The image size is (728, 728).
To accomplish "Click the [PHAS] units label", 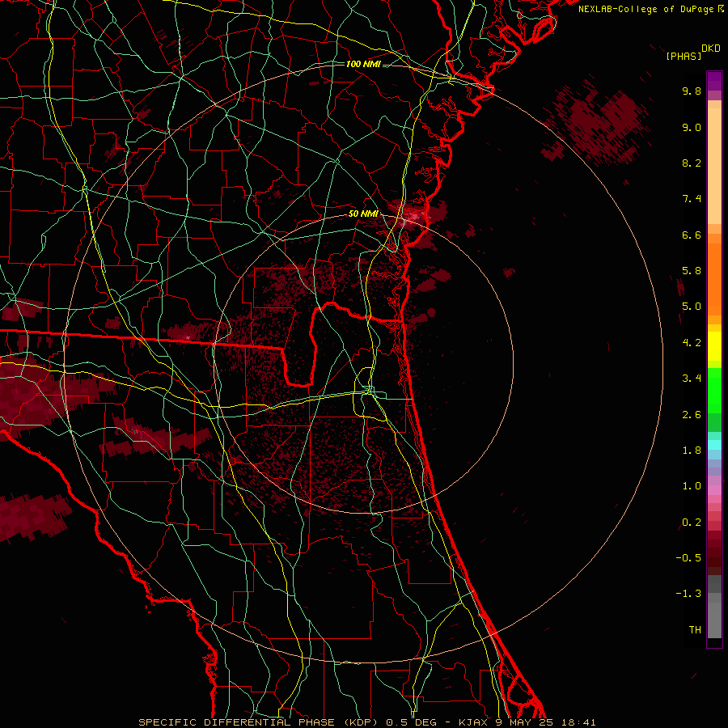I will point(684,56).
